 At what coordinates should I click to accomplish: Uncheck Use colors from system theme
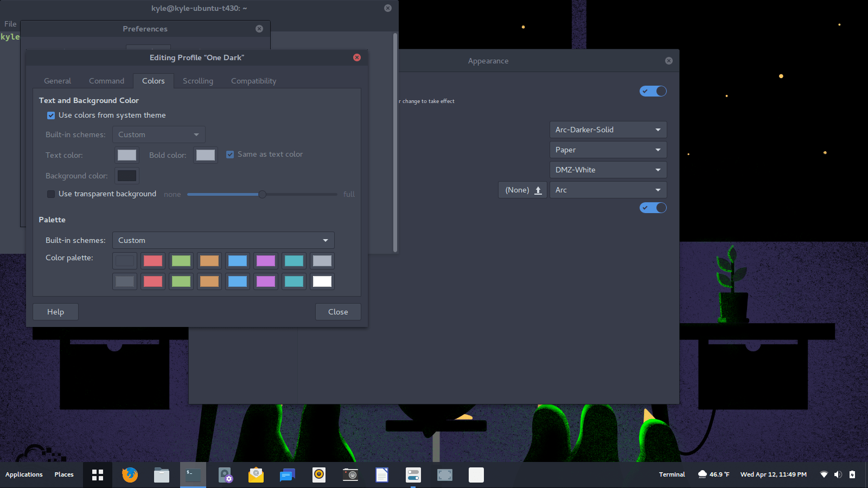50,115
